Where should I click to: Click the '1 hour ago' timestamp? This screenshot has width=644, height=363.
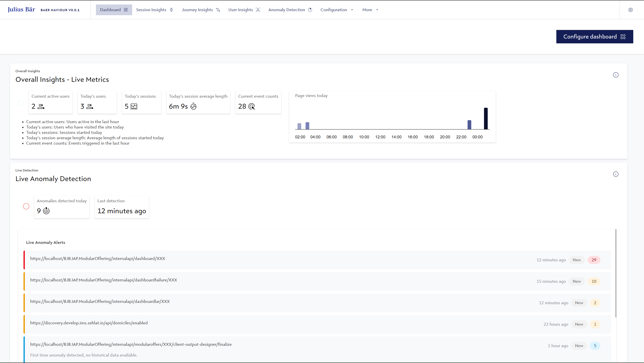pyautogui.click(x=558, y=346)
